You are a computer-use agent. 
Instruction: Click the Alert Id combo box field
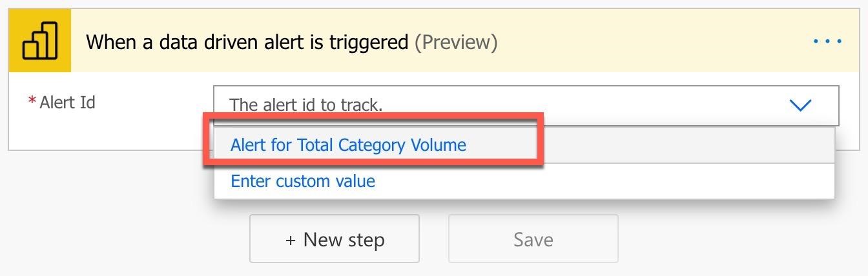click(504, 104)
